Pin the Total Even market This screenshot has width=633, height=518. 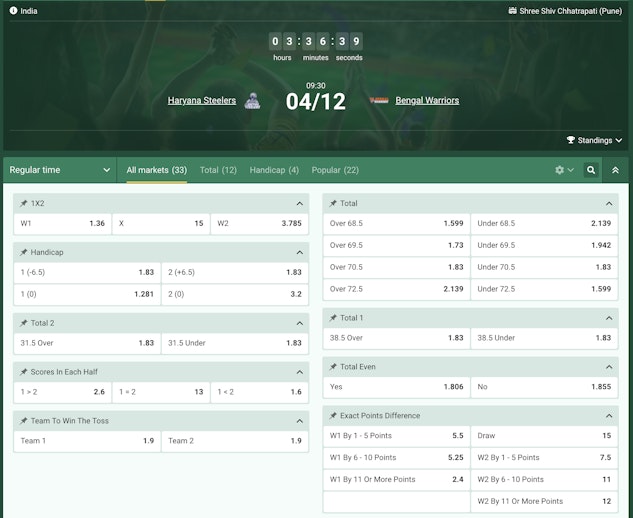[333, 366]
